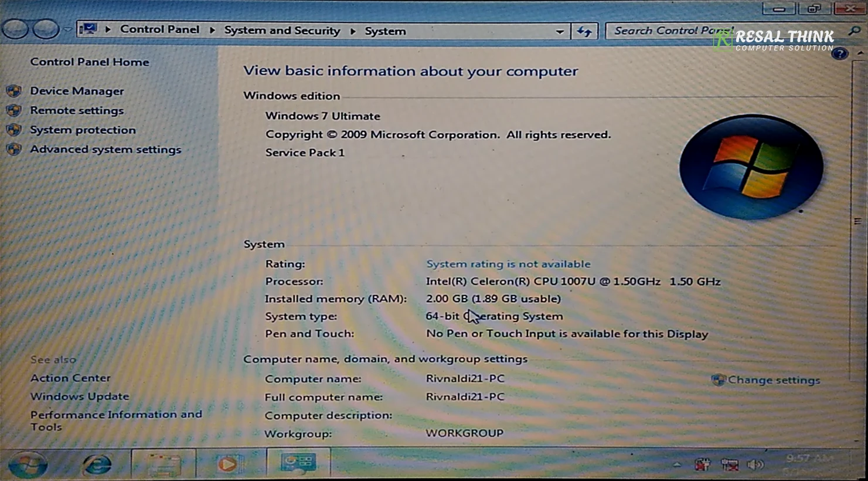Viewport: 868px width, 481px height.
Task: Click the Control Panel taskbar button
Action: (x=298, y=463)
